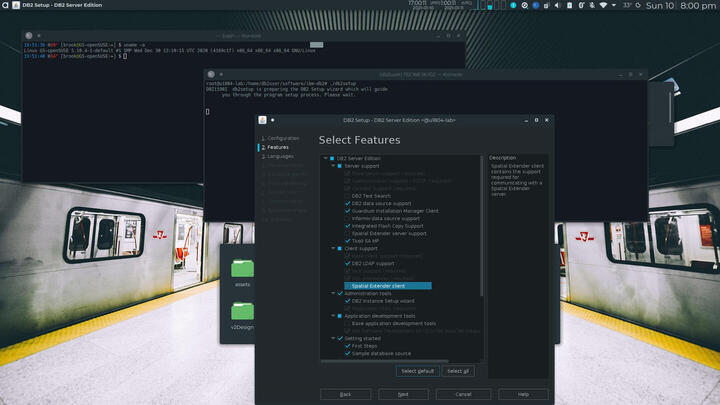Toggle DB2 Text Search checkbox
This screenshot has height=405, width=720.
pos(348,196)
